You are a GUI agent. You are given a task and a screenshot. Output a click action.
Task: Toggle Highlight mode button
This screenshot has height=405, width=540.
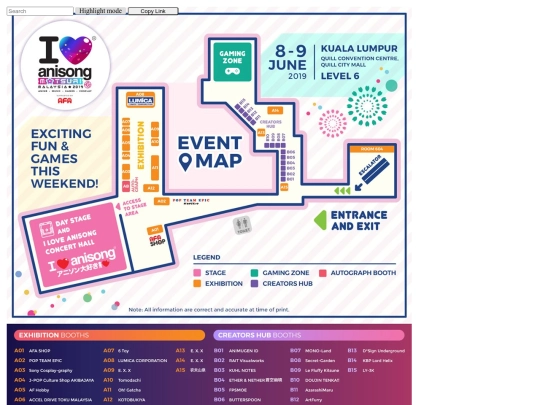pyautogui.click(x=101, y=11)
